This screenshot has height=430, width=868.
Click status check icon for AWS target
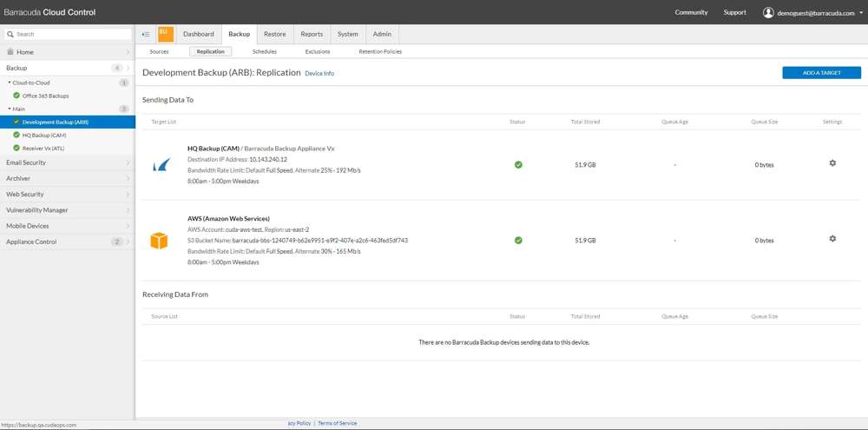[518, 241]
